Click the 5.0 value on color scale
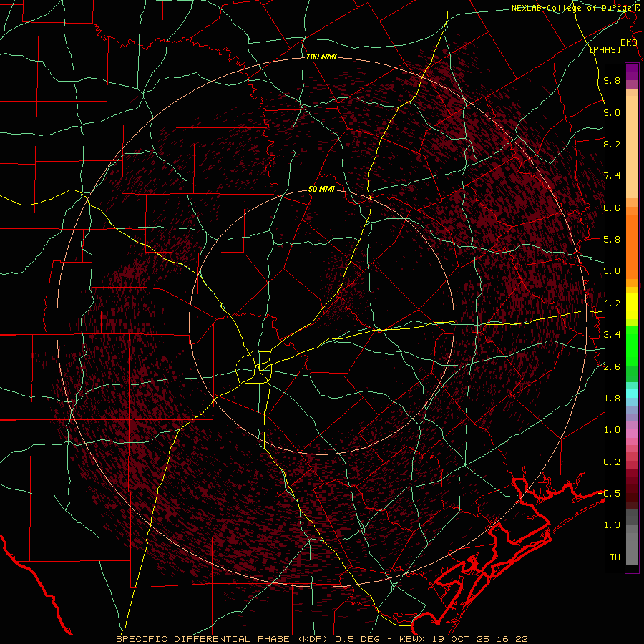 click(x=612, y=271)
